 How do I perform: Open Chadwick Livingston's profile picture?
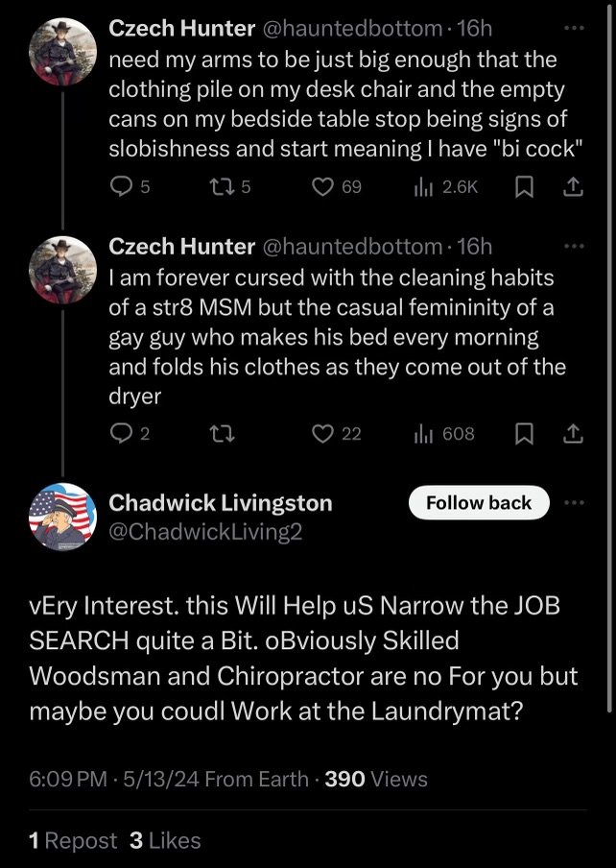[x=63, y=517]
